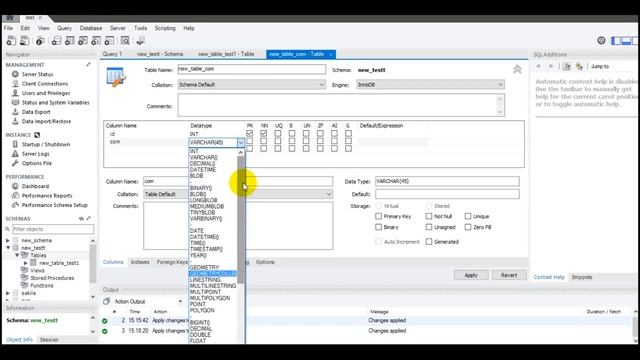Uncheck PK checkbox for the id column

coord(250,133)
